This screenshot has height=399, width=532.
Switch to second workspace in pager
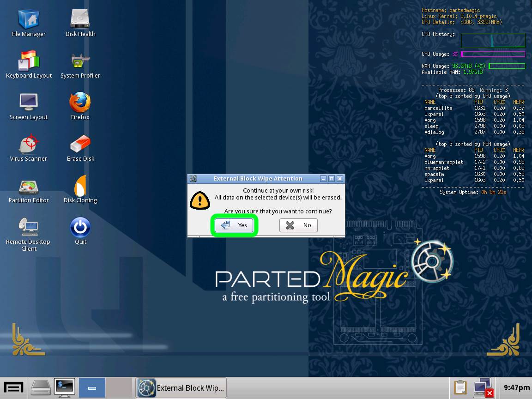(119, 387)
